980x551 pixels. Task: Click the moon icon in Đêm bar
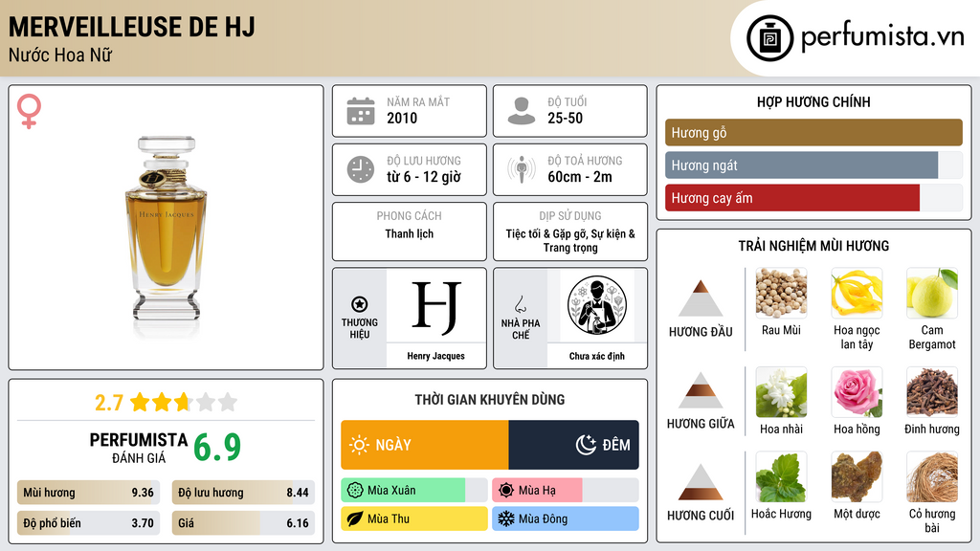click(586, 445)
